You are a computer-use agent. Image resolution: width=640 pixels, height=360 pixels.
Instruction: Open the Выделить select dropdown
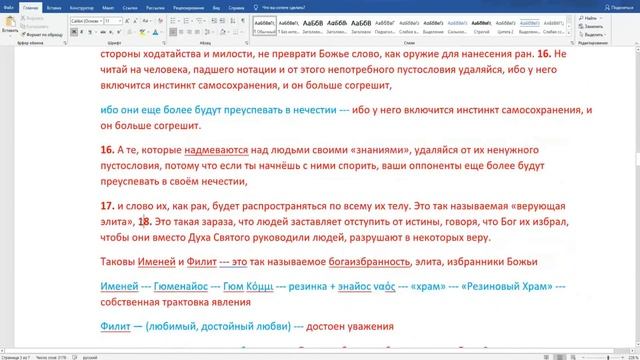[592, 35]
